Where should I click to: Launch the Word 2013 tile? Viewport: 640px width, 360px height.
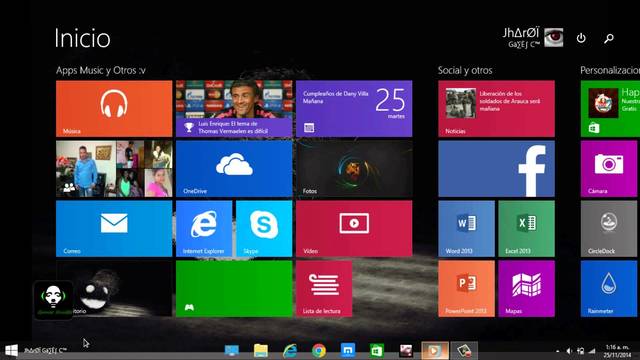click(467, 229)
